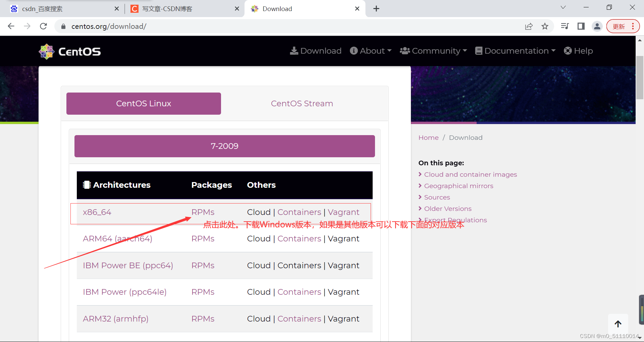
Task: Jump to Cloud and container images section
Action: click(471, 175)
